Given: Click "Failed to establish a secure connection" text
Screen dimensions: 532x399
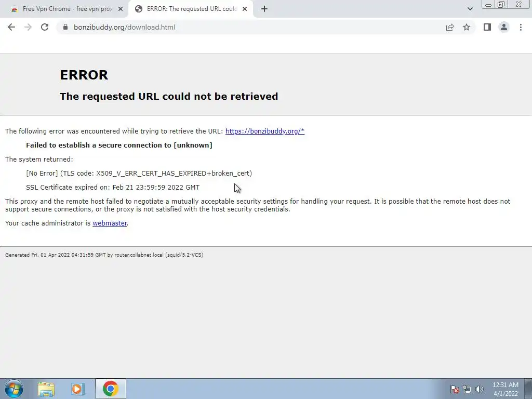Looking at the screenshot, I should (119, 145).
